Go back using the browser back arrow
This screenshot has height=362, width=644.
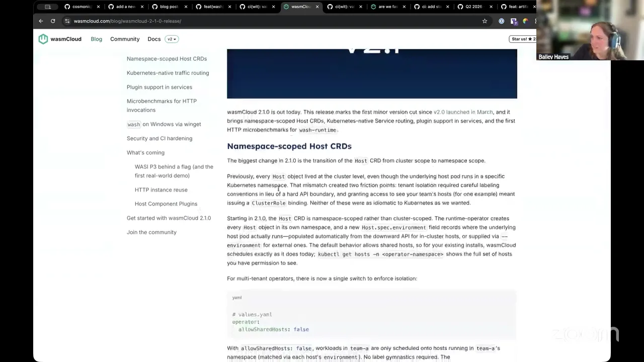41,21
